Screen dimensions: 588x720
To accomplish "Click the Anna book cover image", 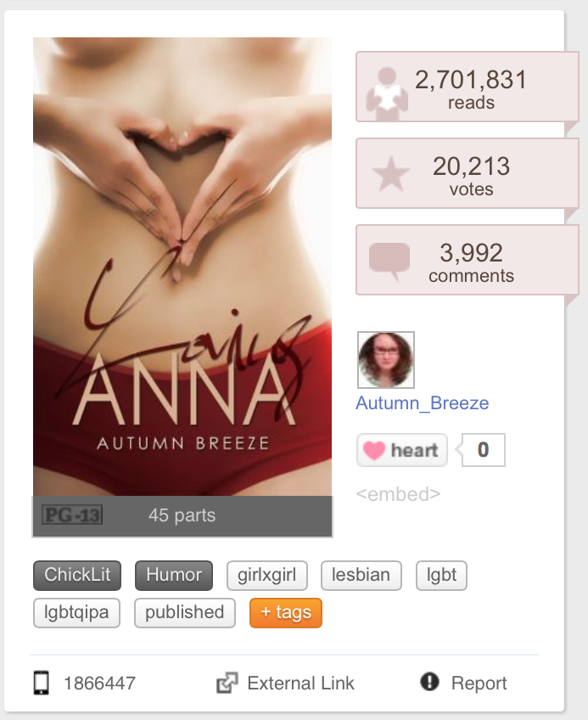I will (182, 267).
